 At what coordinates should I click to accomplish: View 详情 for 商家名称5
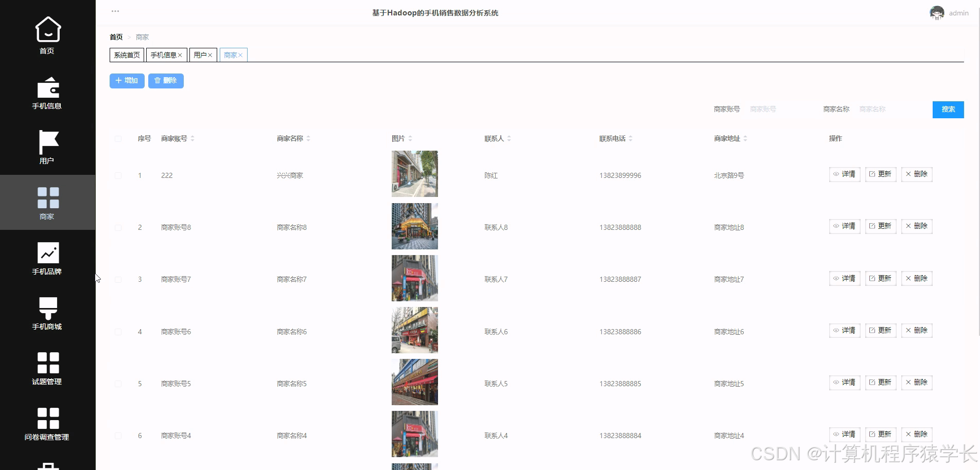coord(845,383)
